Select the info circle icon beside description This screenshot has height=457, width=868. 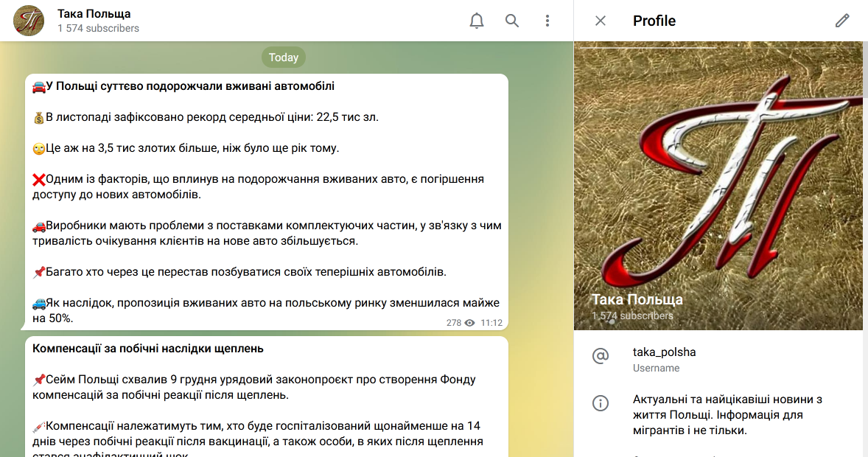[x=601, y=403]
